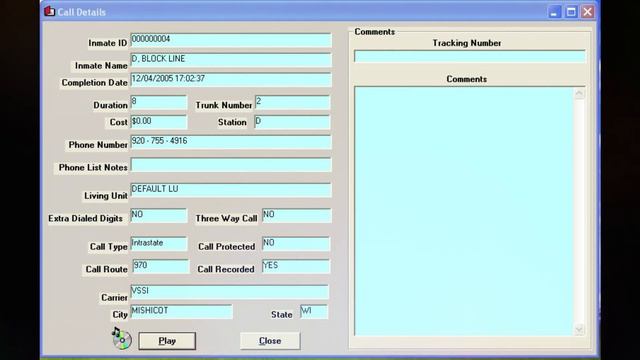The image size is (640, 360).
Task: Click the Extra Dialed Digits field
Action: pos(158,216)
